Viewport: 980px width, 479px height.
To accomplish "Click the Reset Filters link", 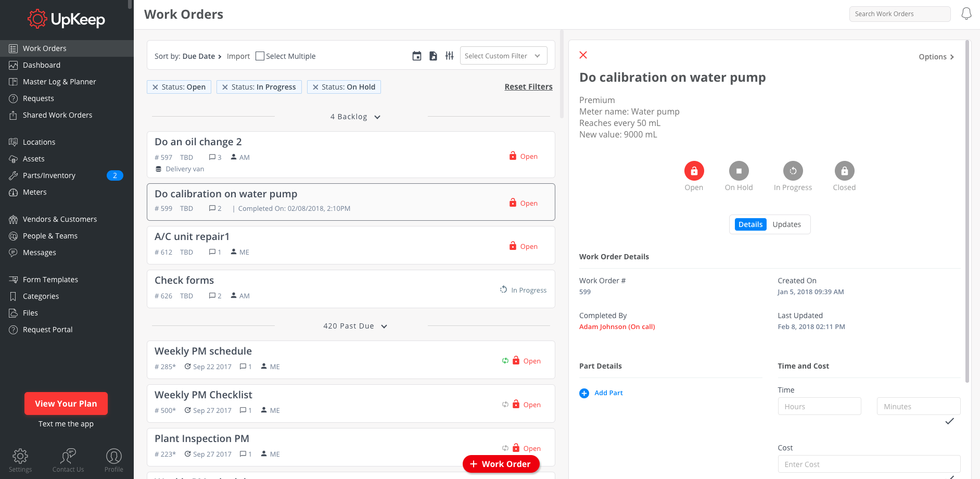I will pos(528,87).
